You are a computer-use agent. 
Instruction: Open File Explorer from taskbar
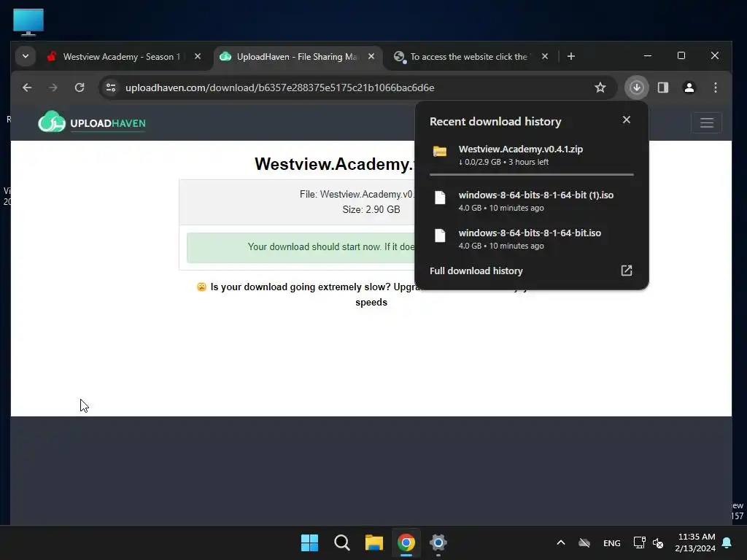(374, 542)
